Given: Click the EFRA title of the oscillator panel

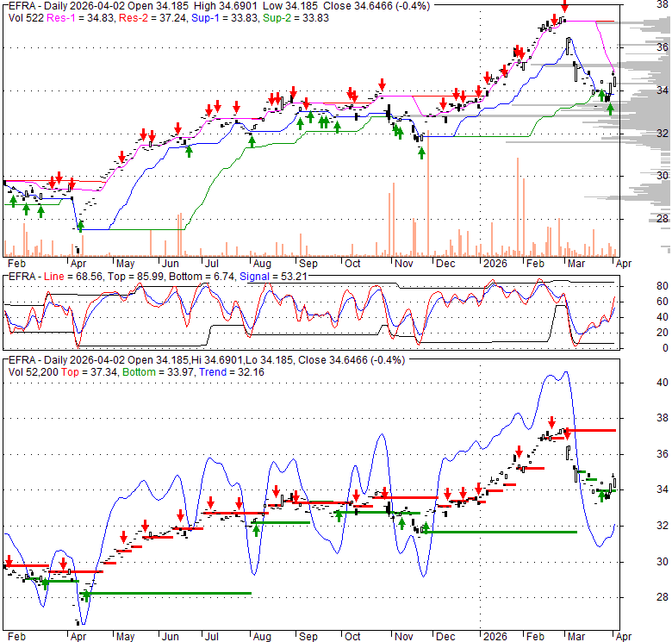Looking at the screenshot, I should [20, 276].
